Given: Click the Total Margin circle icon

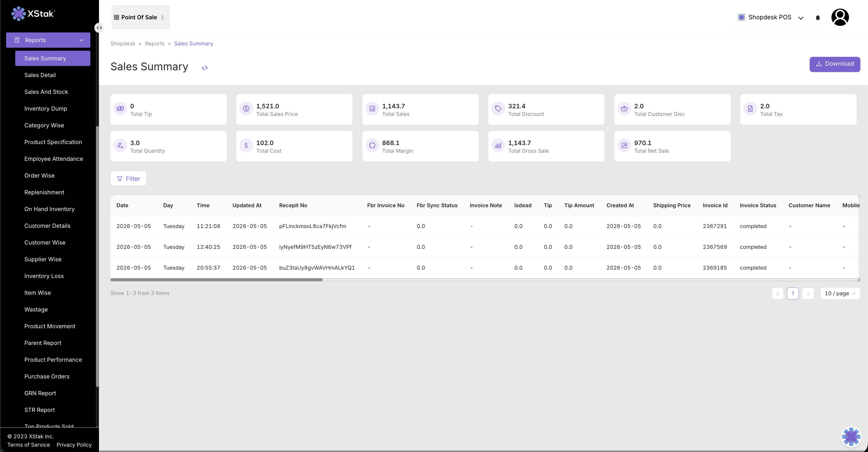Looking at the screenshot, I should point(372,146).
